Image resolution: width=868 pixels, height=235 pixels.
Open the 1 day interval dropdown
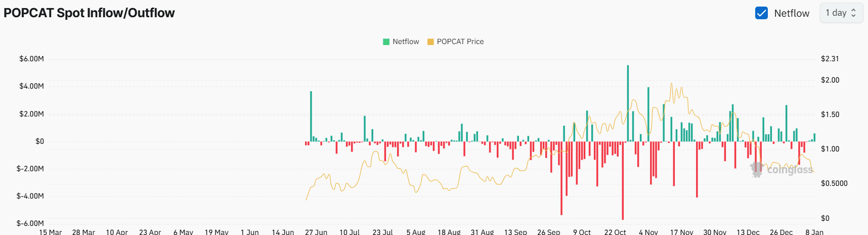tap(841, 13)
